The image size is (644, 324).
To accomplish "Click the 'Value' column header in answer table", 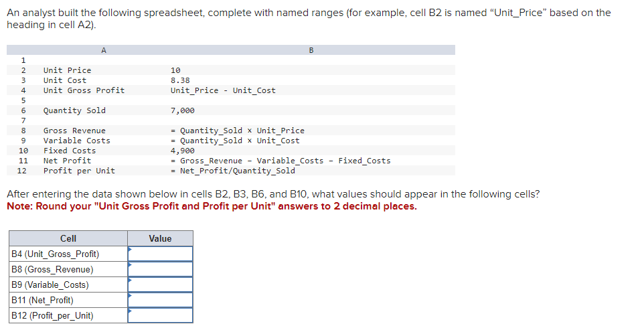I will tap(160, 238).
